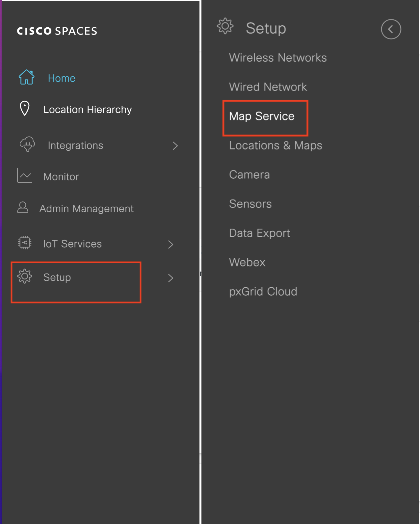Open Wireless Networks setup page
This screenshot has height=524, width=420.
pyautogui.click(x=278, y=58)
